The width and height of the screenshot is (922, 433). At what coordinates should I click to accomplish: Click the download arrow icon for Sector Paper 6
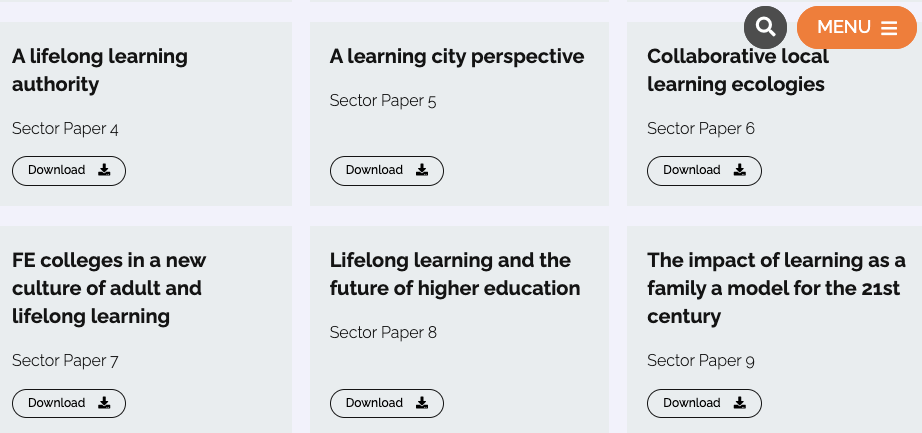coord(740,170)
